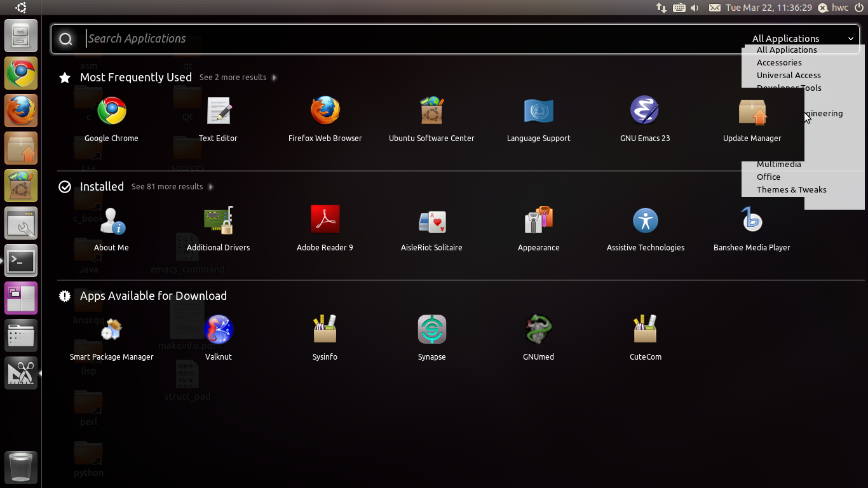Open Firefox Web Browser in dash results

point(325,111)
